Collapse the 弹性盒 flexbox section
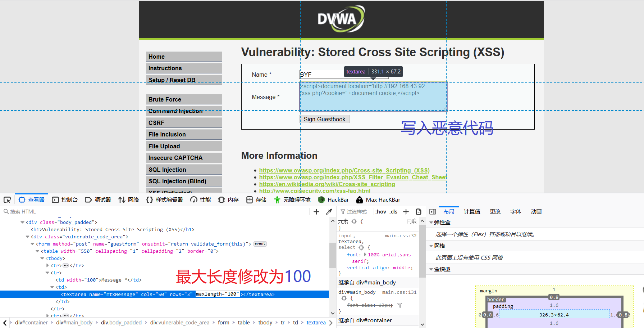The width and height of the screenshot is (644, 328). pyautogui.click(x=431, y=223)
